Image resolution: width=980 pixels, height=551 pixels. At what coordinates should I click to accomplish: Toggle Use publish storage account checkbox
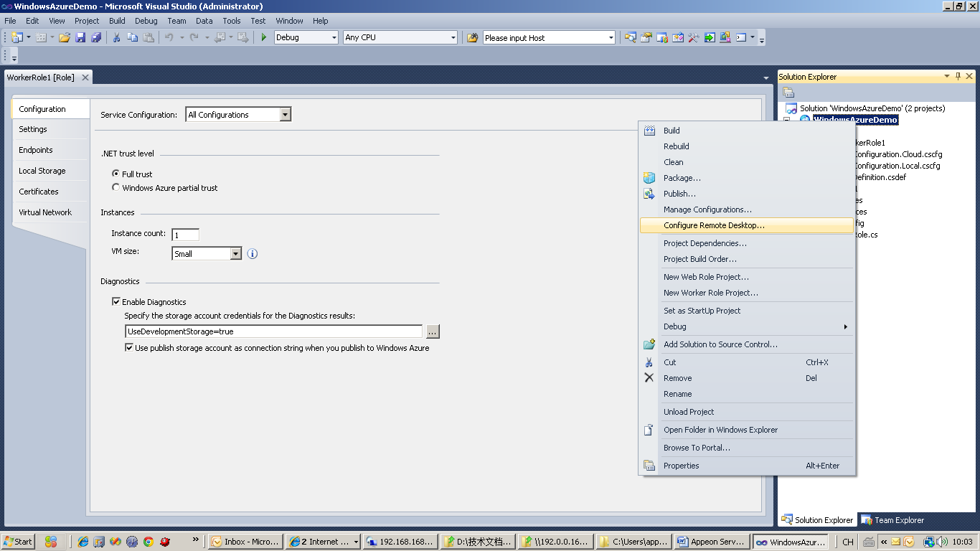pos(129,348)
